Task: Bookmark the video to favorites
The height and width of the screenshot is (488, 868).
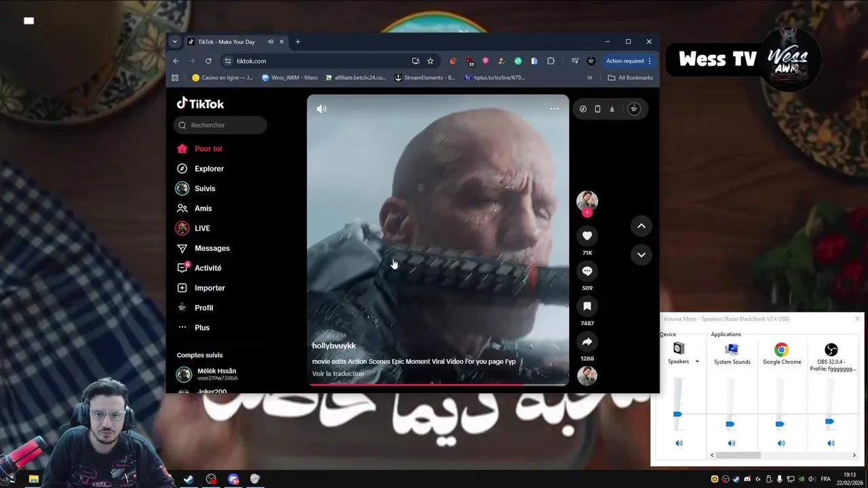Action: click(x=587, y=306)
